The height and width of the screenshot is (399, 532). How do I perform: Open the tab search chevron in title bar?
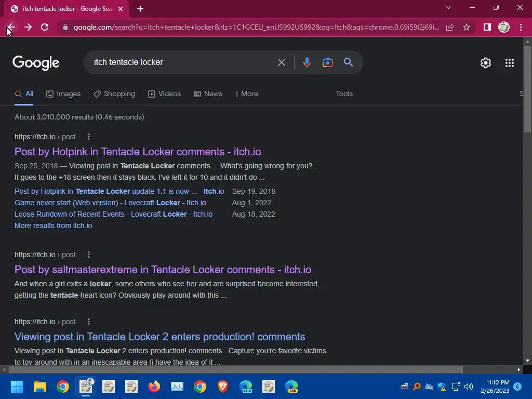448,7
